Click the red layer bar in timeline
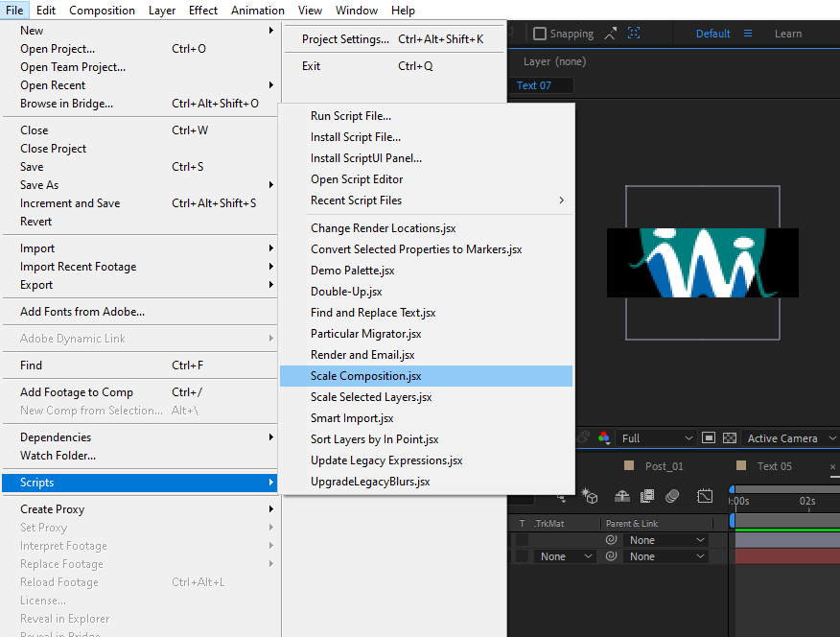The width and height of the screenshot is (840, 637). pos(787,556)
